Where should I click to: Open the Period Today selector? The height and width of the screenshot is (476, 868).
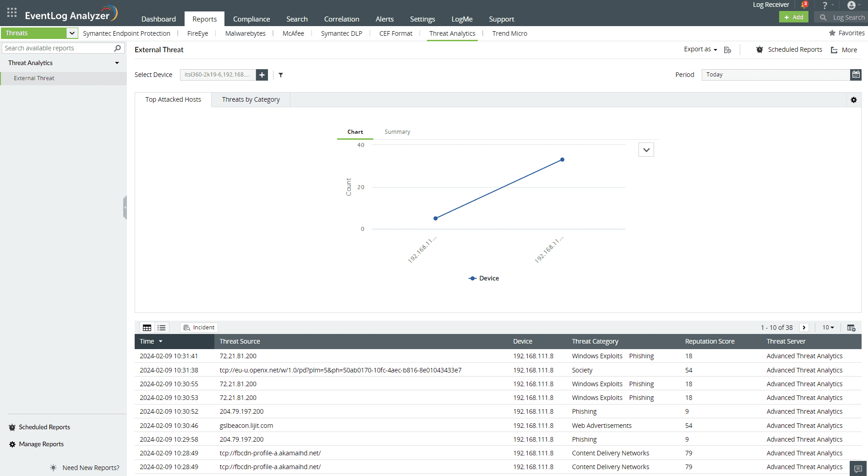point(775,75)
